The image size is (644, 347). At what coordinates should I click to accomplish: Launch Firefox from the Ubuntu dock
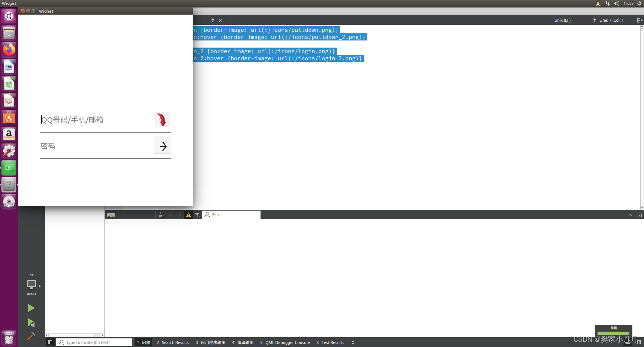(9, 49)
